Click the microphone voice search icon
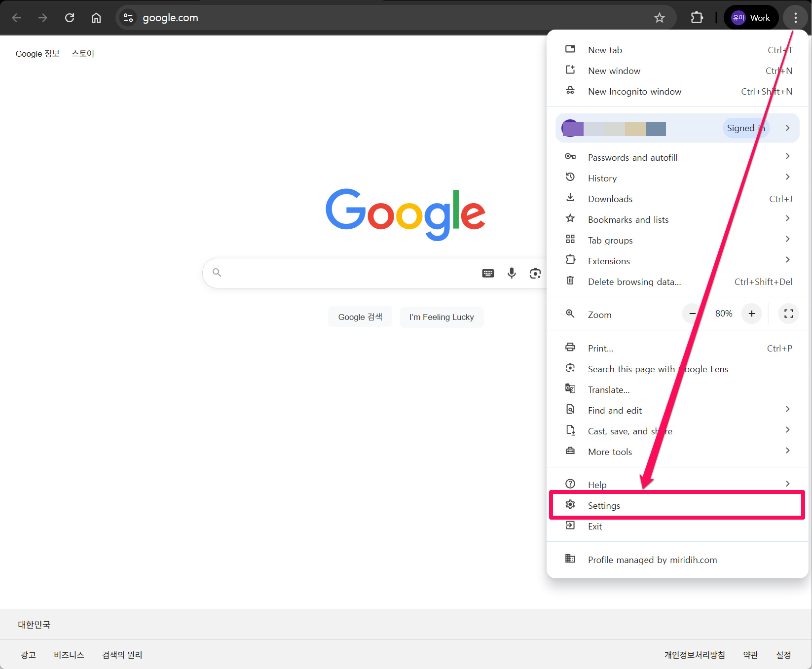The height and width of the screenshot is (669, 812). click(x=512, y=273)
